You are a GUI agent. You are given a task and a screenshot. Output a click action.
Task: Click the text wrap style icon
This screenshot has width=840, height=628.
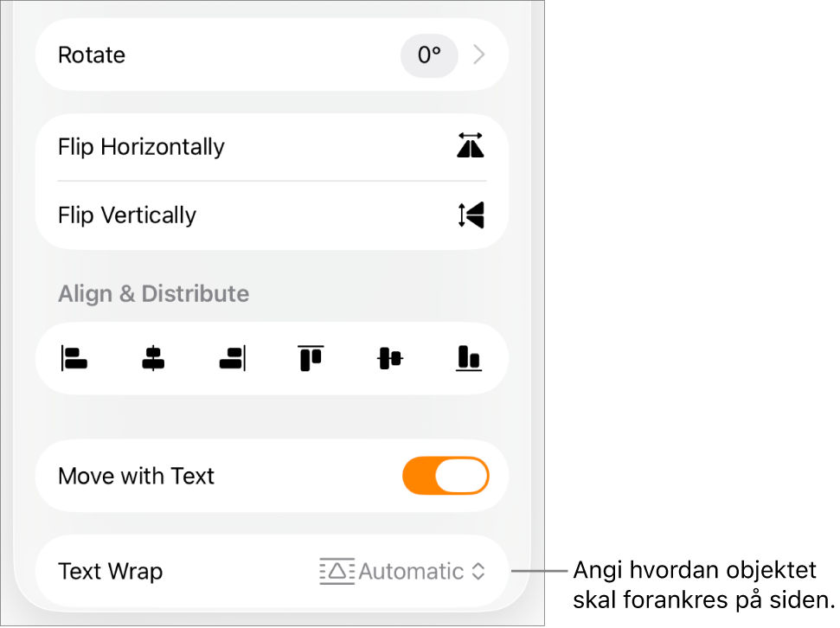pos(337,571)
